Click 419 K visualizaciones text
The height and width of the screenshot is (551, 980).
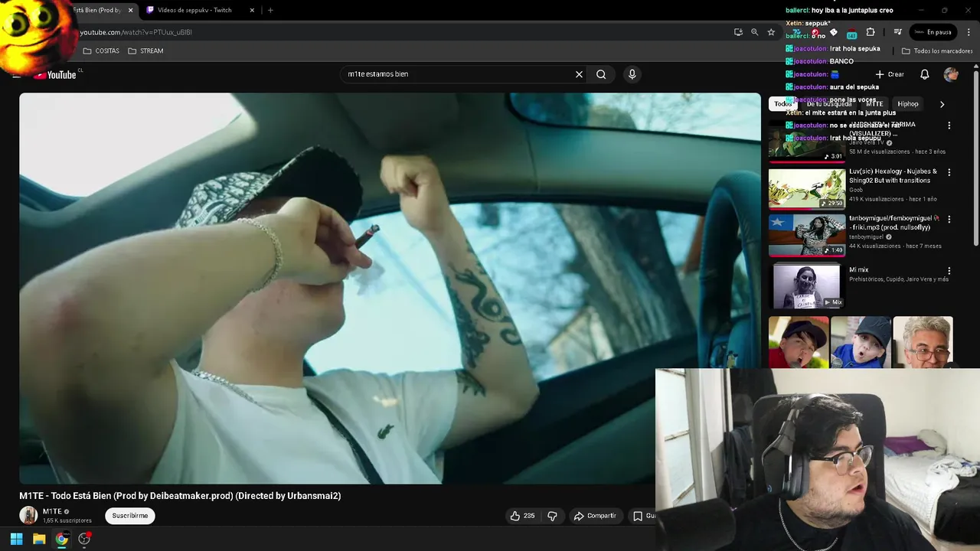click(876, 199)
